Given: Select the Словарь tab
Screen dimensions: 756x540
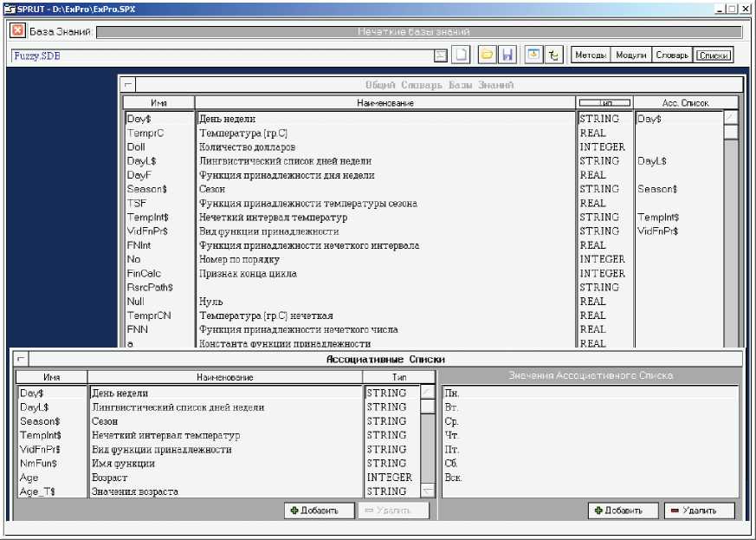Looking at the screenshot, I should pyautogui.click(x=672, y=55).
